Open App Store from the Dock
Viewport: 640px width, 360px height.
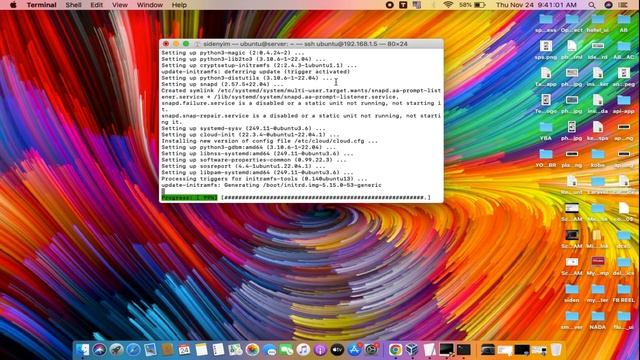354,350
